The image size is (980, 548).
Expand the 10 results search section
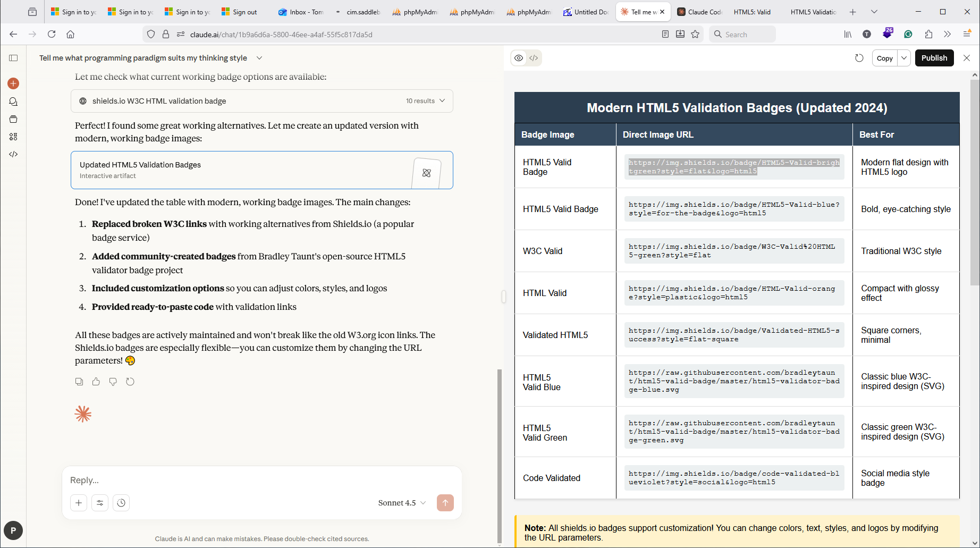[x=442, y=101]
